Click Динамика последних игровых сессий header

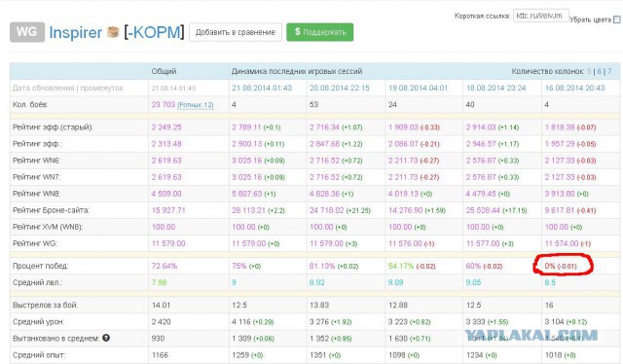297,71
